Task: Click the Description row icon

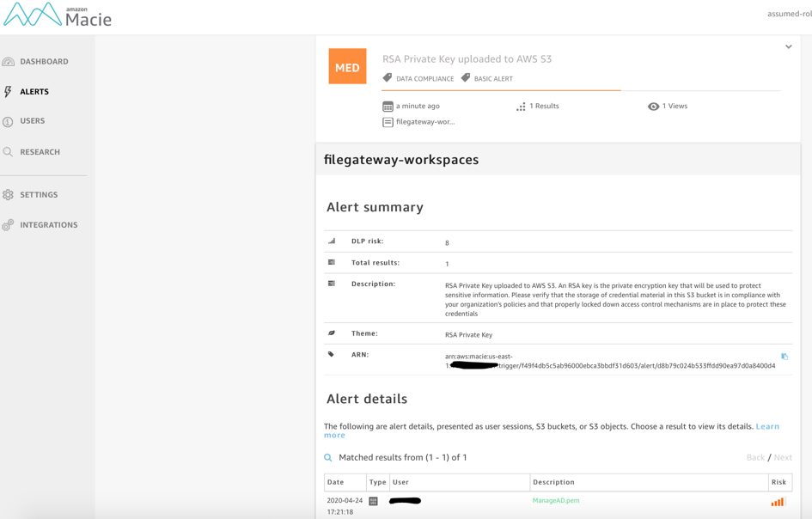Action: [332, 284]
